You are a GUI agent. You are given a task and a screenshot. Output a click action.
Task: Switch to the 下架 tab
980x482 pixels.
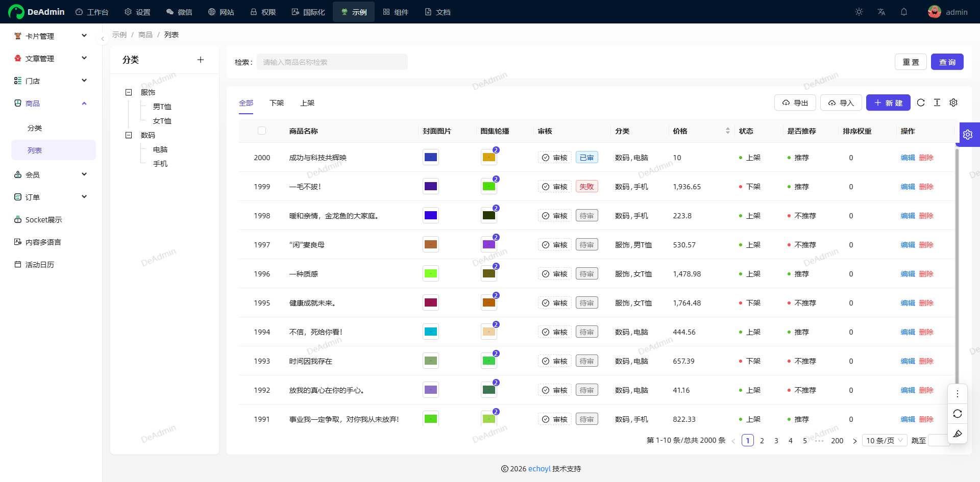click(x=277, y=103)
